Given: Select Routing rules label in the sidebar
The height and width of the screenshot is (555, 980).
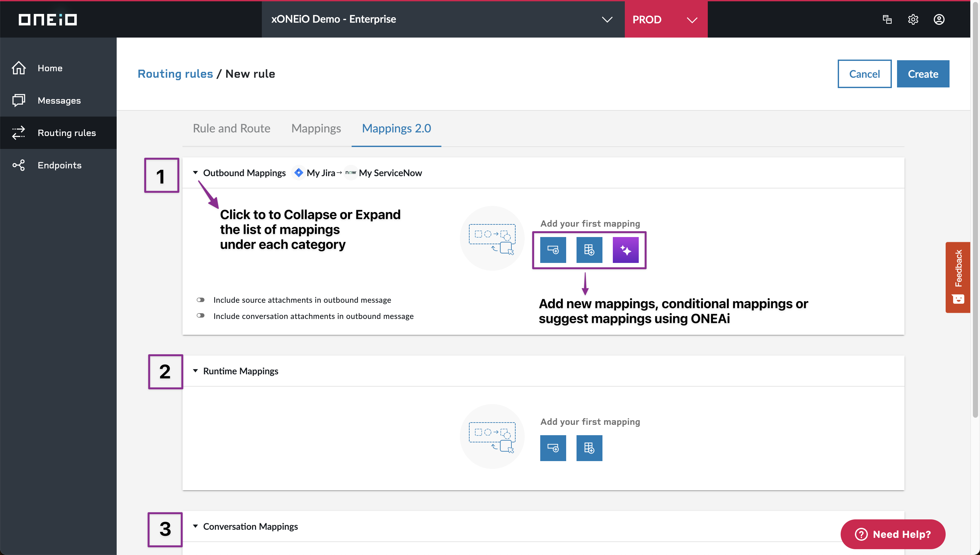Looking at the screenshot, I should point(67,133).
